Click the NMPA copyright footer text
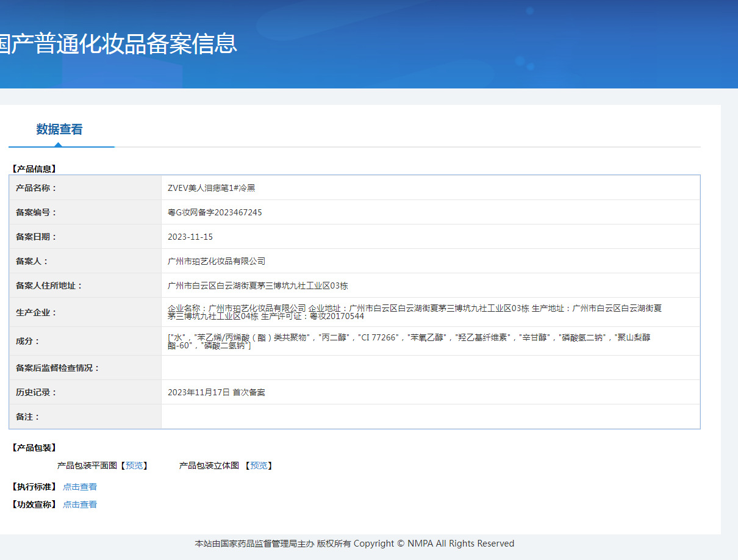This screenshot has width=738, height=560. point(354,544)
